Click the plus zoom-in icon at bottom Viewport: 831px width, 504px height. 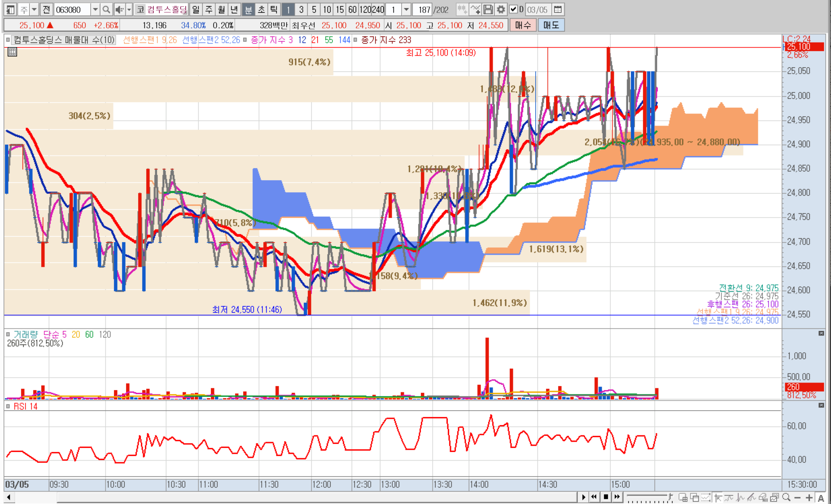click(x=809, y=497)
